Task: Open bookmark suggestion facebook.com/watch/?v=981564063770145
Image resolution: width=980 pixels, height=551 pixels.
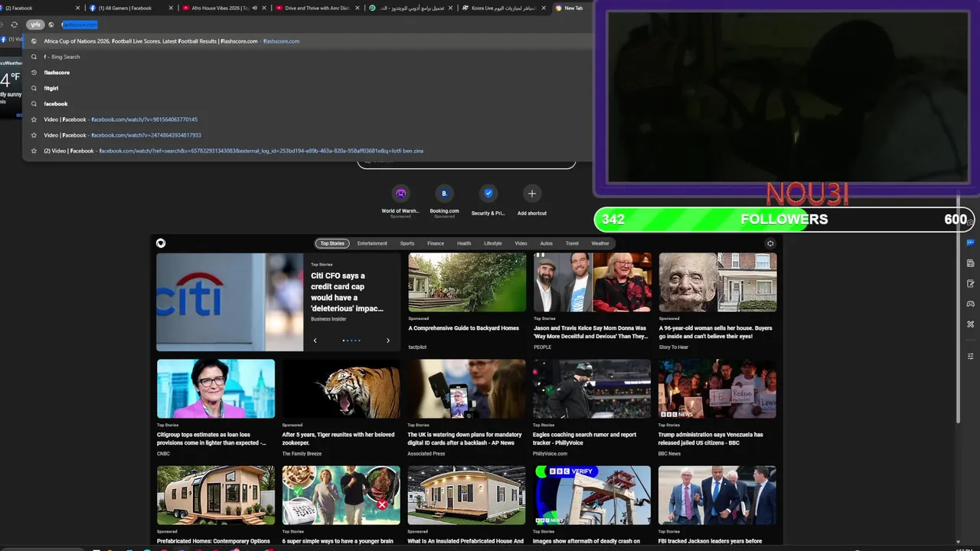Action: click(x=306, y=119)
